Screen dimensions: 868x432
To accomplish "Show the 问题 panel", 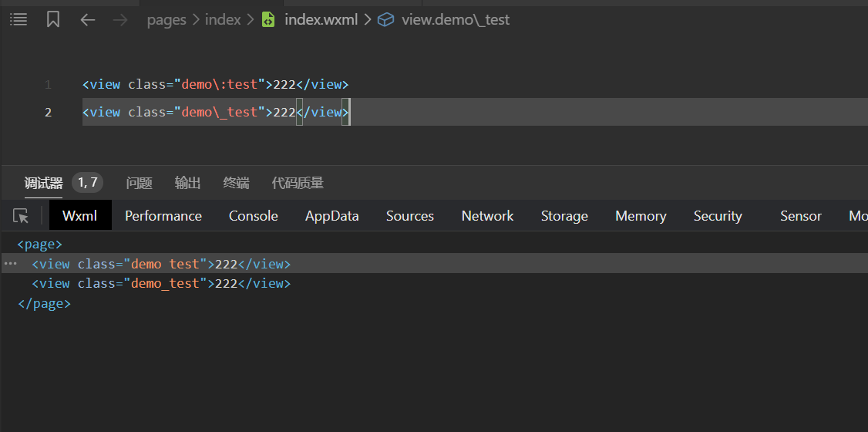I will point(140,183).
